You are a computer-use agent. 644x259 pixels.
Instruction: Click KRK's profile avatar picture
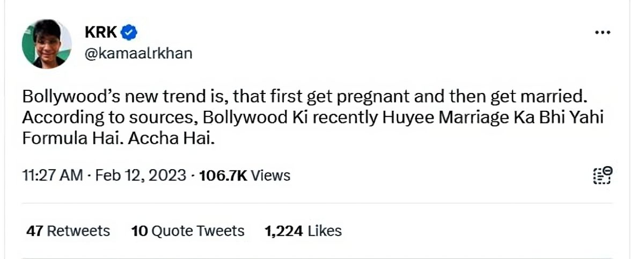click(x=47, y=43)
